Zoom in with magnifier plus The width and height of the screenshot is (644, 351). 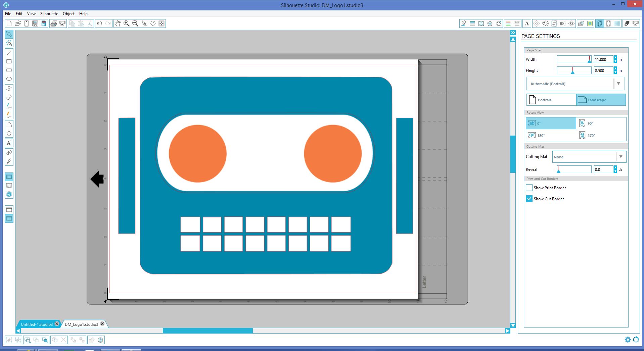[x=127, y=23]
